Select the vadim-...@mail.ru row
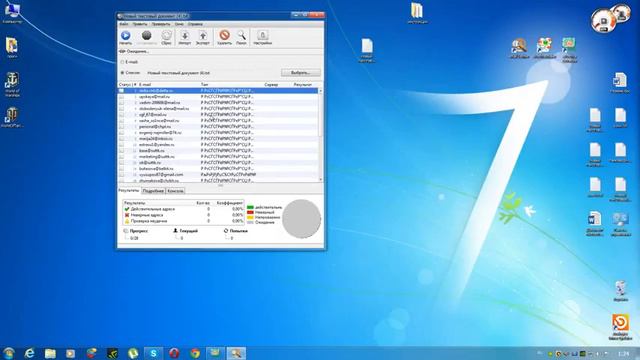The height and width of the screenshot is (360, 640). point(218,103)
